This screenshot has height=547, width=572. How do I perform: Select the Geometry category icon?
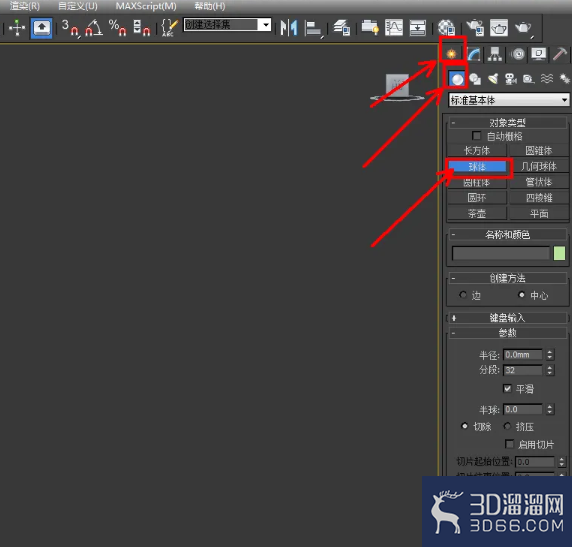click(456, 78)
